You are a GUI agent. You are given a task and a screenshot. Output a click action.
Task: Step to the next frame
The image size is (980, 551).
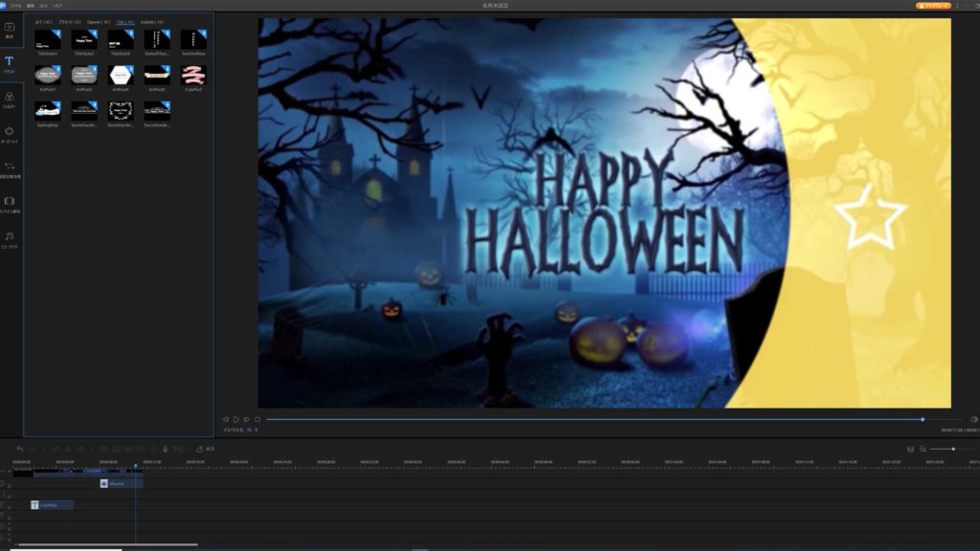[246, 419]
